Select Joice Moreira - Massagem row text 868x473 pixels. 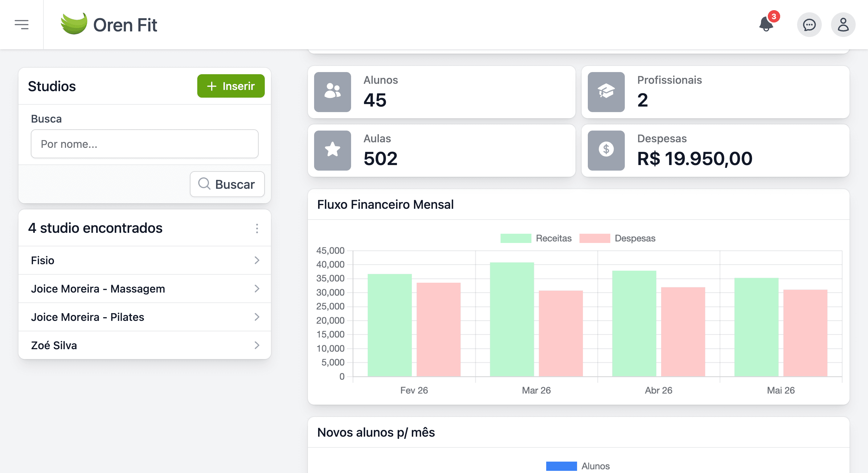pos(98,289)
